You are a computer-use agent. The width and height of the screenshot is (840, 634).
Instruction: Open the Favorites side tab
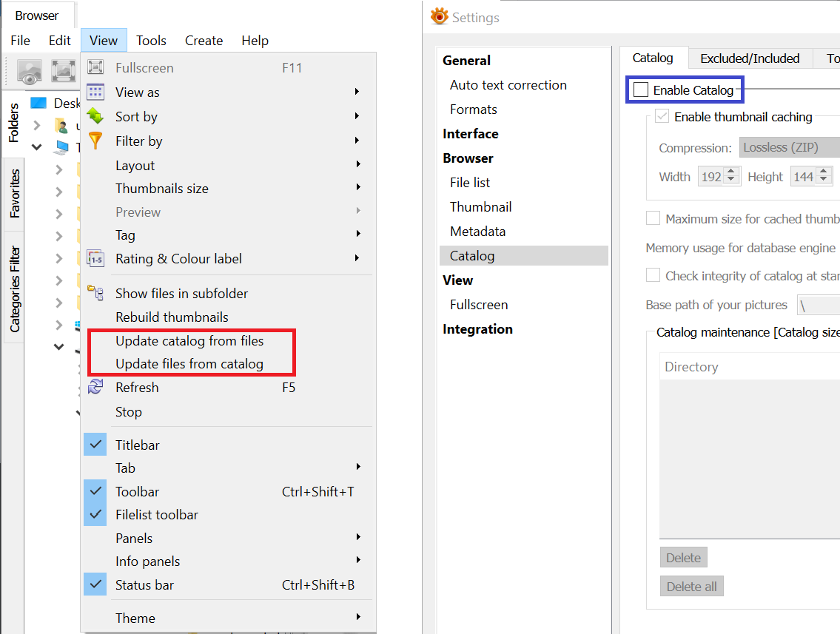[x=15, y=193]
